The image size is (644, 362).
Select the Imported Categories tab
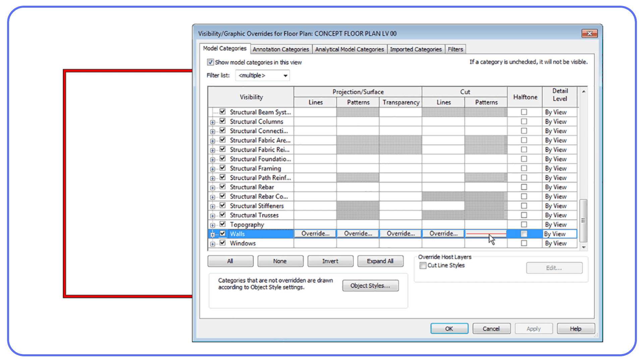click(416, 49)
